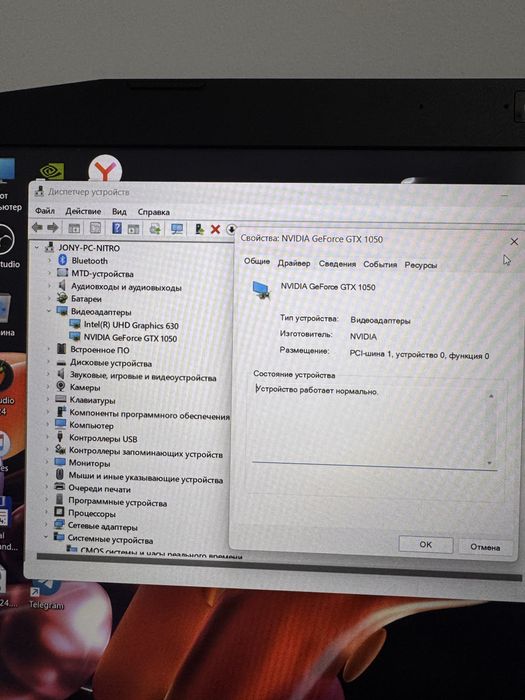The image size is (525, 700).
Task: Open the Telegram desktop shortcut
Action: (46, 594)
